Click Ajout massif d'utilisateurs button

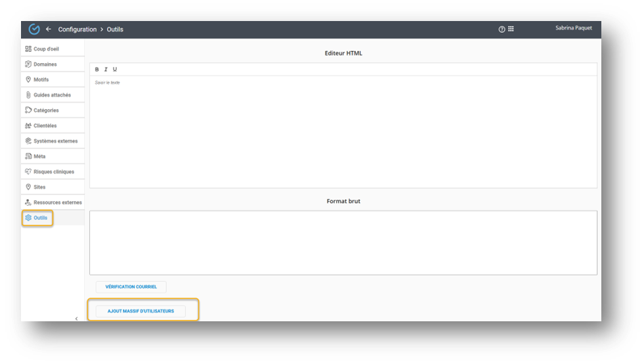pyautogui.click(x=140, y=311)
